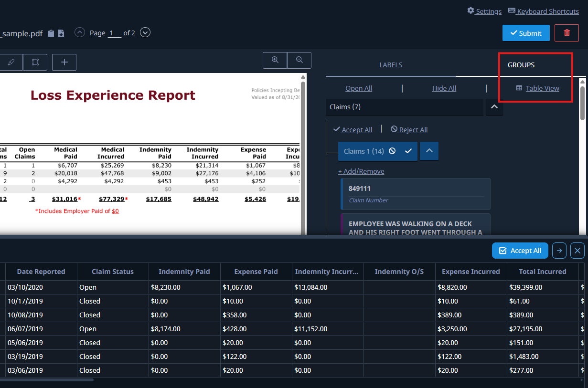The width and height of the screenshot is (588, 388).
Task: Submit the document
Action: click(526, 33)
